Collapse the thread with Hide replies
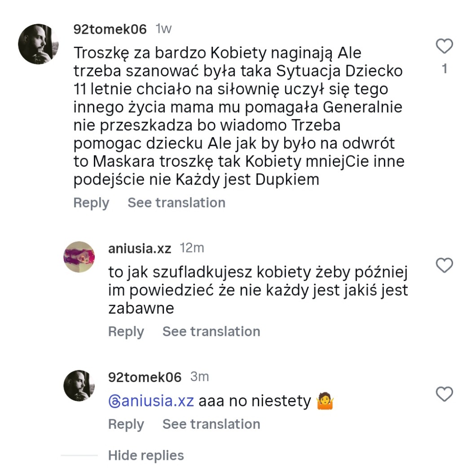 (146, 455)
